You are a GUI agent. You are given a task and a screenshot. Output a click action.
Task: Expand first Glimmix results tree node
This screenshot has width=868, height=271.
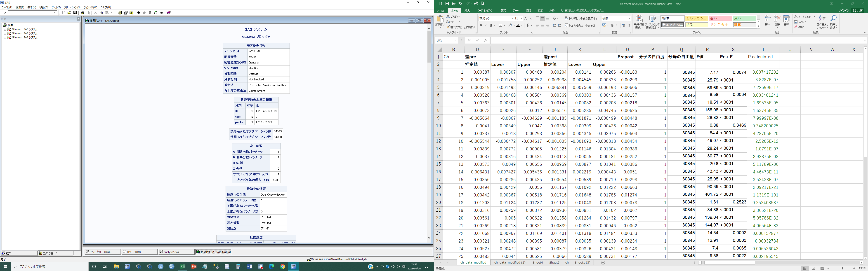(x=5, y=30)
